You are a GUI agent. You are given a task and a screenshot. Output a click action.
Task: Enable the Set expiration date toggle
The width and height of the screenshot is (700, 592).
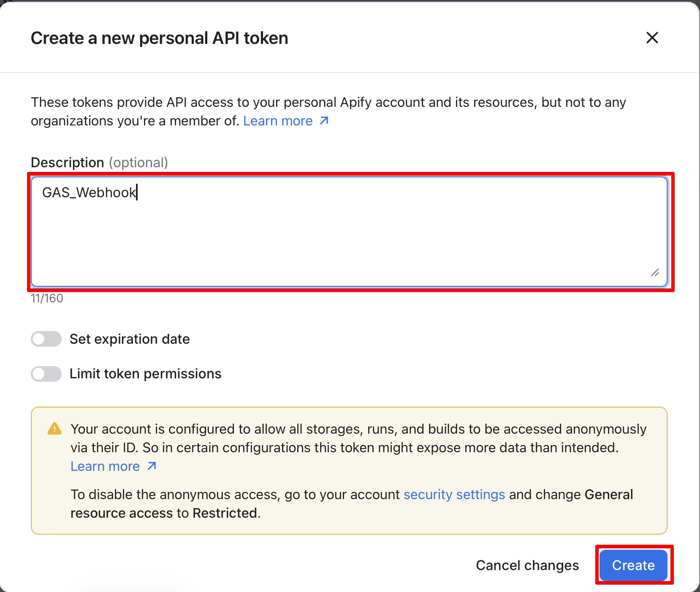[x=46, y=339]
